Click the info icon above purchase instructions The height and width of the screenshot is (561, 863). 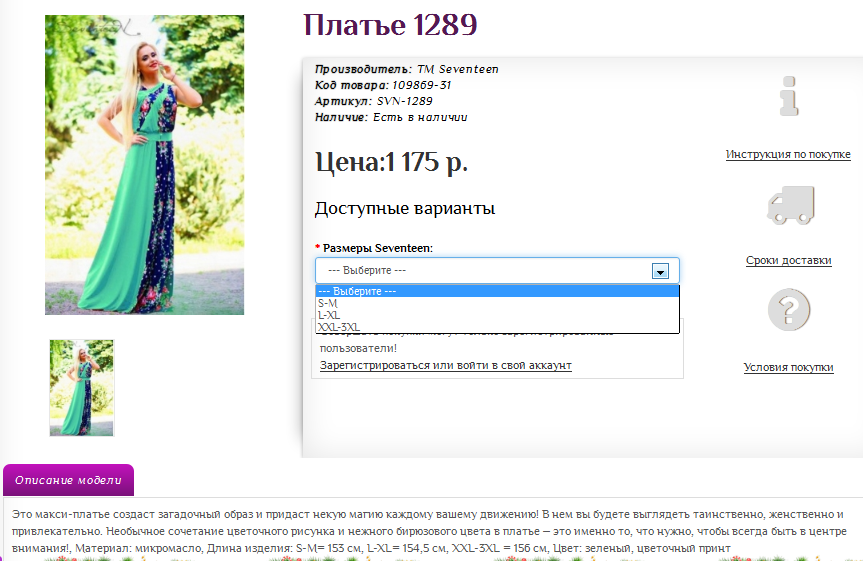click(789, 96)
